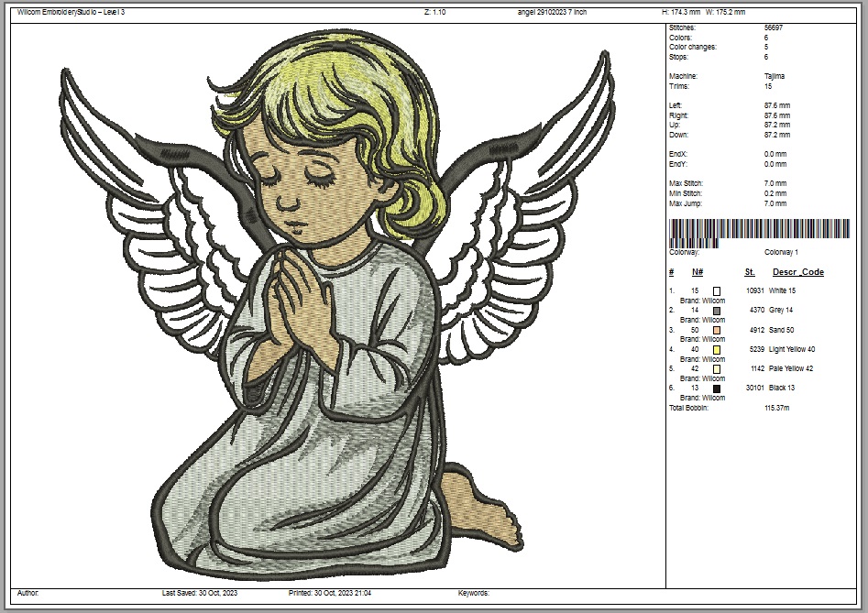Viewport: 868px width, 613px height.
Task: Select the Stitches count value 56697
Action: click(x=774, y=28)
